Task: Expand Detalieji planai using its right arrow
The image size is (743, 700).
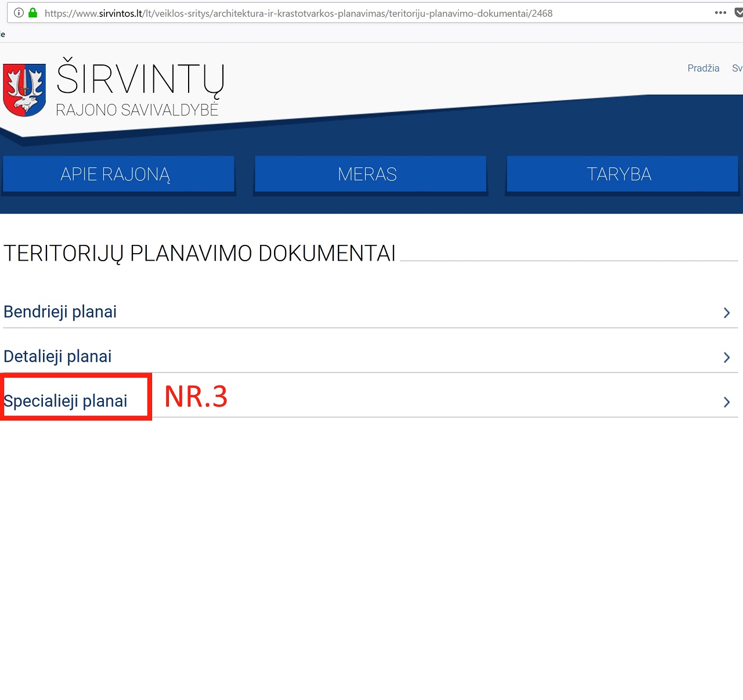Action: (727, 358)
